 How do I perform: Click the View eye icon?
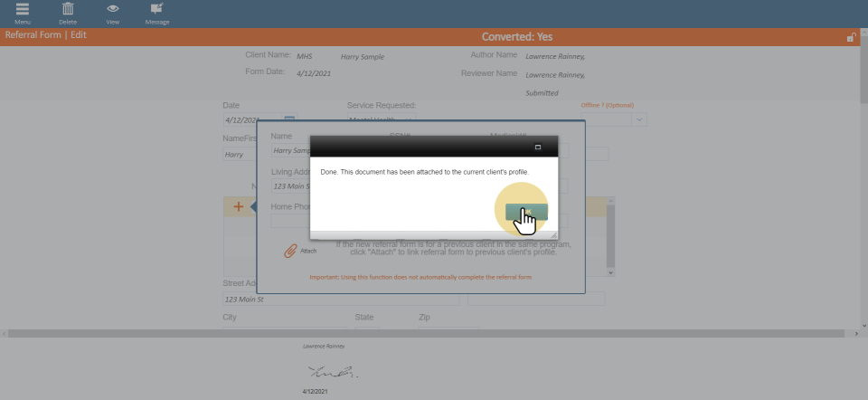point(113,9)
